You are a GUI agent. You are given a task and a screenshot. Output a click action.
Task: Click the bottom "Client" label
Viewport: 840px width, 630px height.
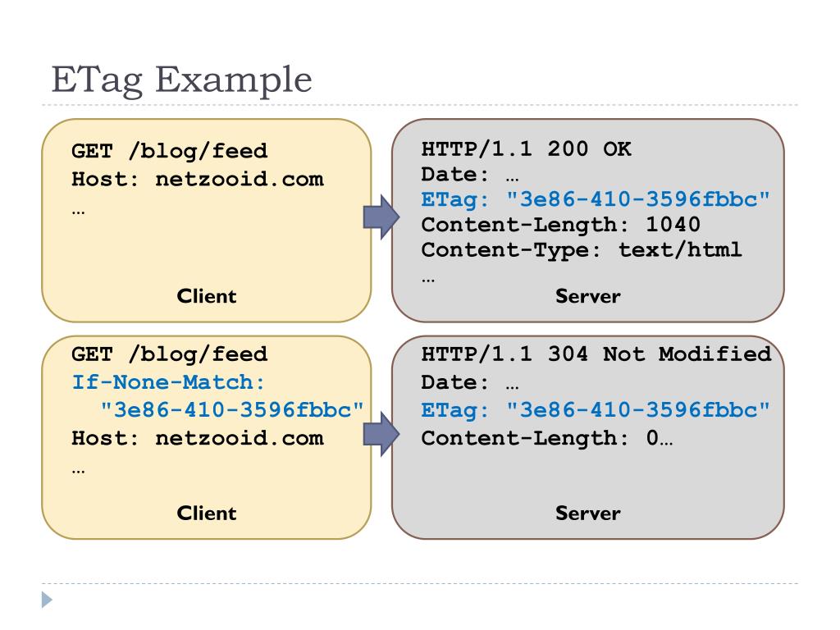207,514
